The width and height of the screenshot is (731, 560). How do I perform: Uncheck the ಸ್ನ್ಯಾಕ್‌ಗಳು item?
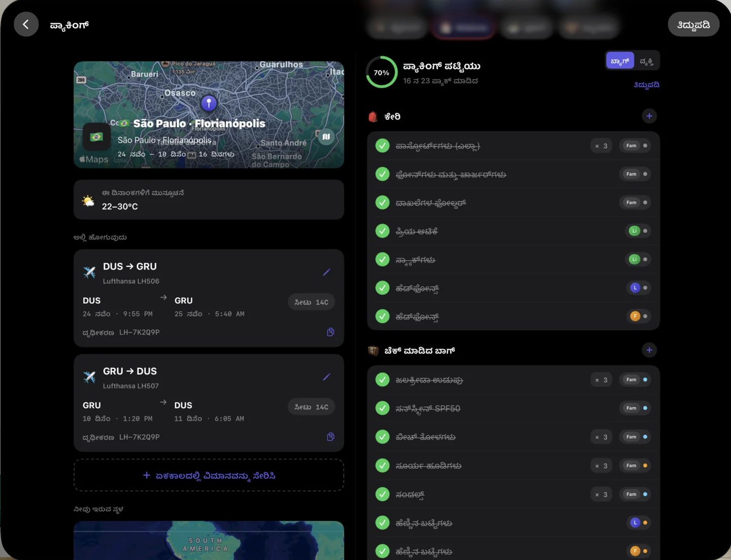[382, 259]
